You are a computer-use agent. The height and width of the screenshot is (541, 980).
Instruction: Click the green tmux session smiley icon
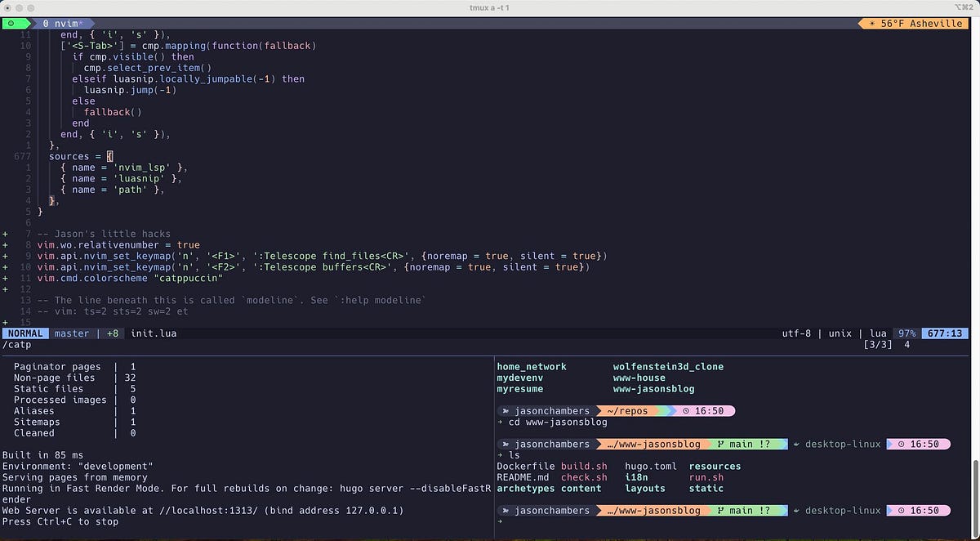pyautogui.click(x=10, y=24)
